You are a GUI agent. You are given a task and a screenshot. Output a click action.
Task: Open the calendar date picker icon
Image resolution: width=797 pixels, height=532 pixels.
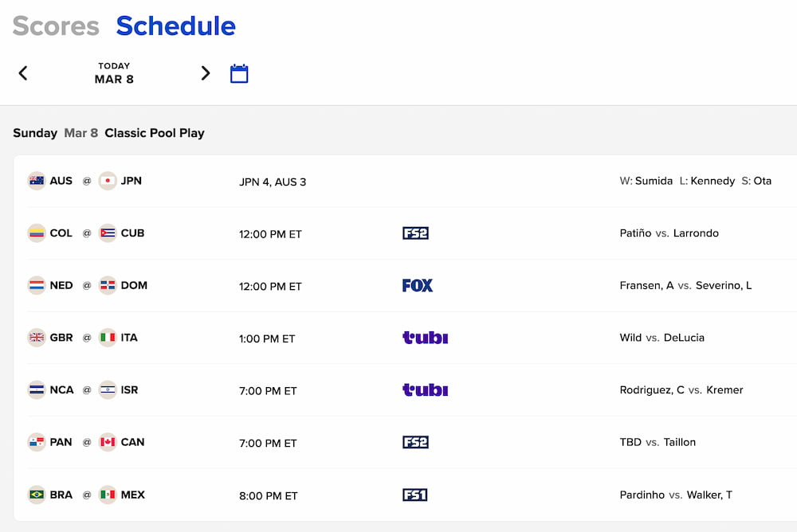(x=239, y=74)
